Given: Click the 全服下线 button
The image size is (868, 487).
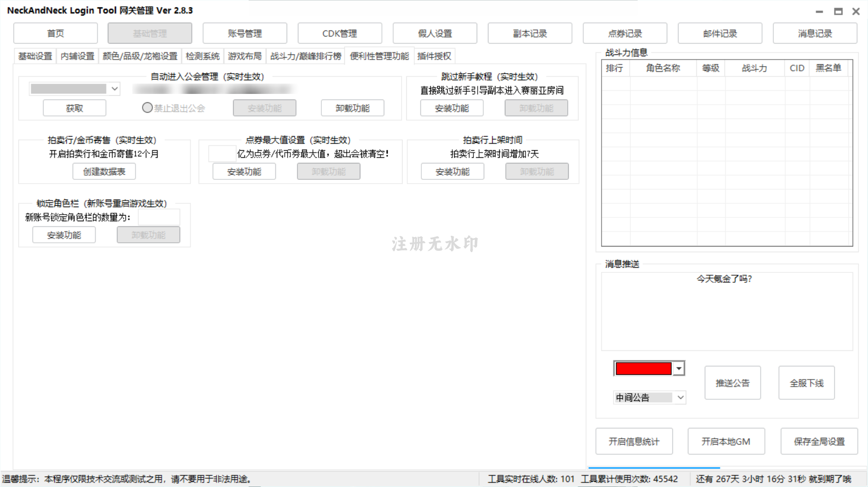Looking at the screenshot, I should pos(807,383).
